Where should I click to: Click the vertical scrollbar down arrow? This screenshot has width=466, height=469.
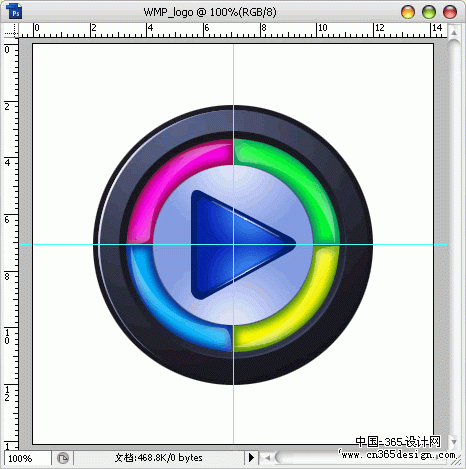tap(454, 442)
